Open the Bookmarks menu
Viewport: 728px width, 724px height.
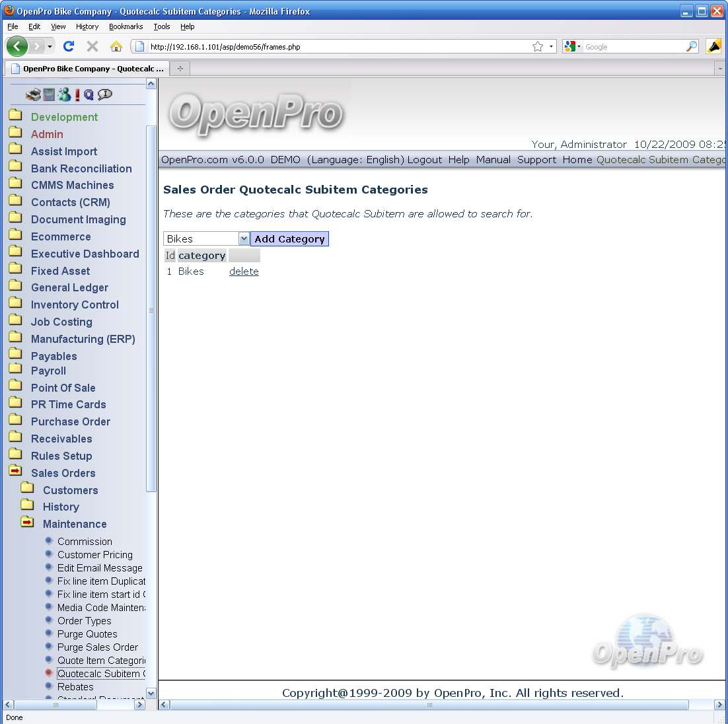(126, 26)
